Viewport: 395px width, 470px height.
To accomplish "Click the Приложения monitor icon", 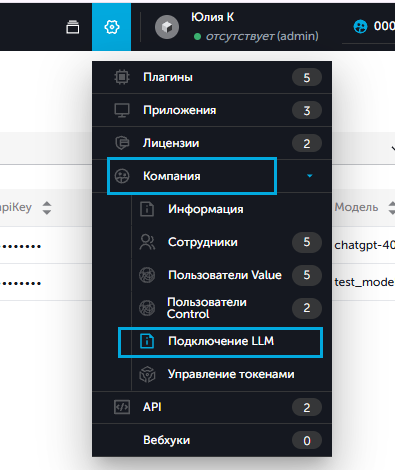I will pyautogui.click(x=122, y=110).
